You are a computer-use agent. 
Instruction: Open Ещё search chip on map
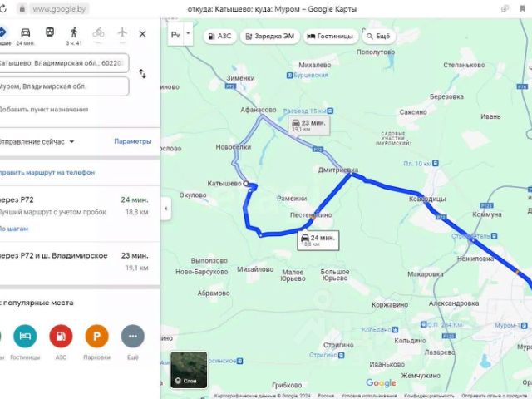pos(379,37)
